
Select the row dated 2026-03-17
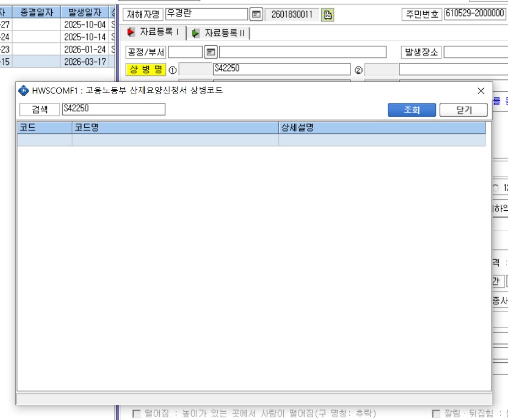coord(57,62)
